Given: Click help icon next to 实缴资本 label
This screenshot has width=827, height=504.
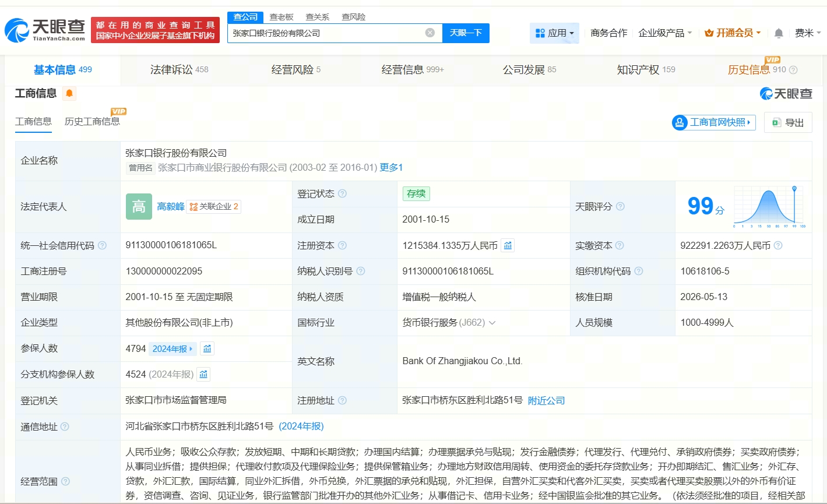Looking at the screenshot, I should click(620, 246).
